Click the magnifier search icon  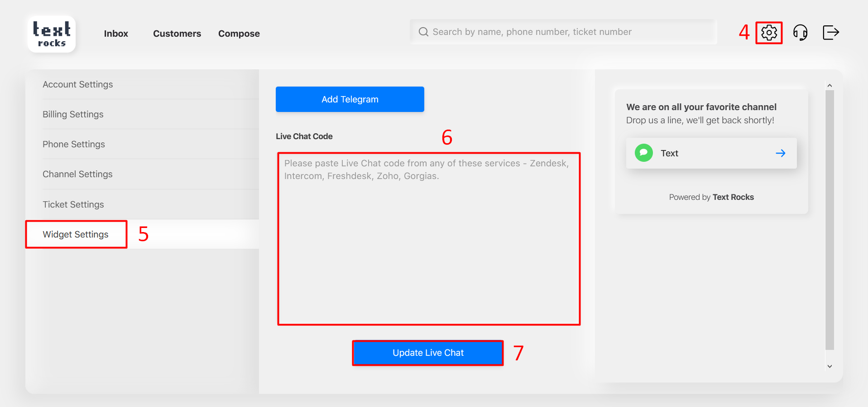(x=423, y=32)
